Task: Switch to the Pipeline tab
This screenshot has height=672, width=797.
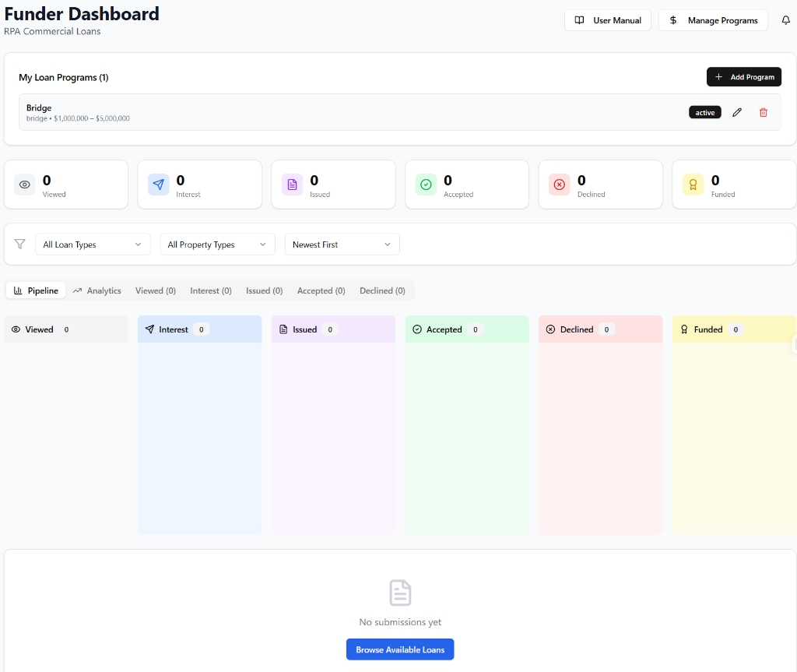Action: pyautogui.click(x=36, y=290)
